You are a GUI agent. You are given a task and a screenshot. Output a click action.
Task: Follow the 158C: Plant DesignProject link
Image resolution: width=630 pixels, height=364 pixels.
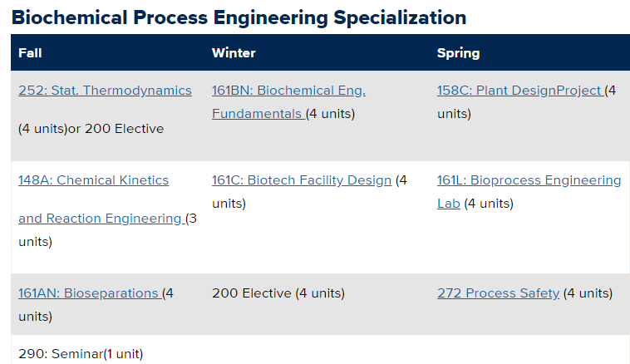pyautogui.click(x=519, y=91)
